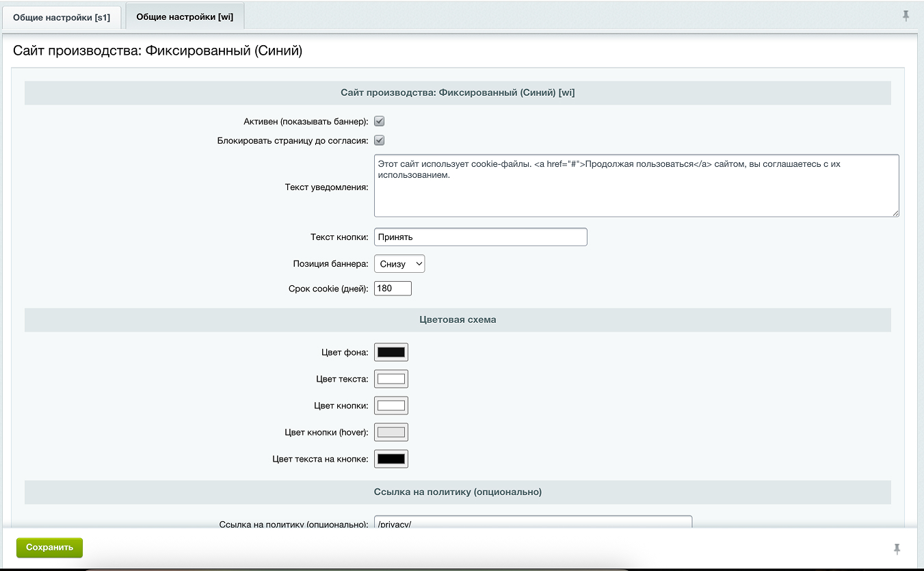This screenshot has height=571, width=924.
Task: Click the 'Цветовая схема' section header
Action: click(x=458, y=319)
